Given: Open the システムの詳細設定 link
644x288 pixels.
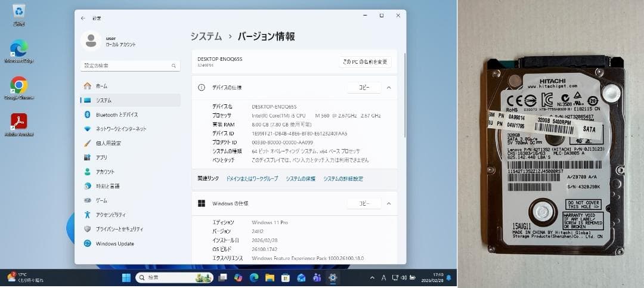Looking at the screenshot, I should coord(343,179).
